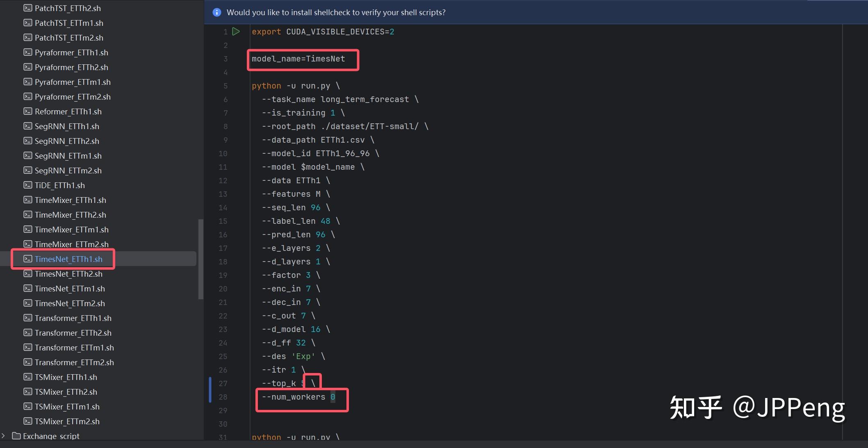Click the shellcheck install notification text
The width and height of the screenshot is (868, 448).
[336, 12]
